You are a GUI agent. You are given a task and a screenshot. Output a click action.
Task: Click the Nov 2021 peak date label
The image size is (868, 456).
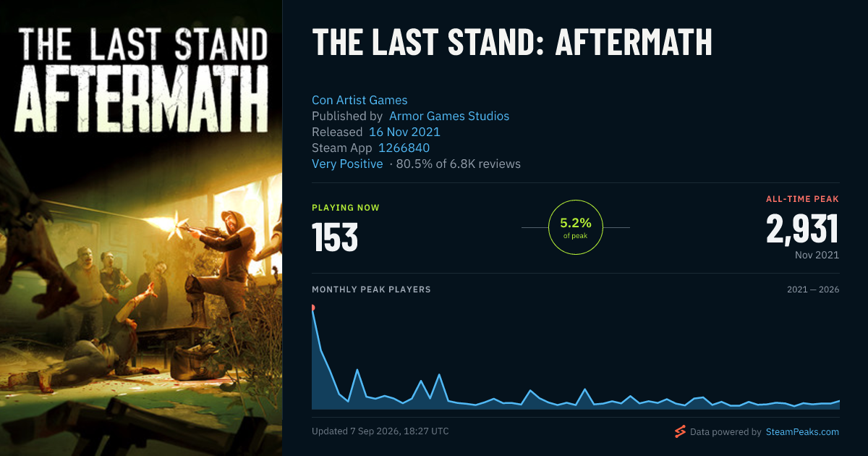tap(817, 255)
